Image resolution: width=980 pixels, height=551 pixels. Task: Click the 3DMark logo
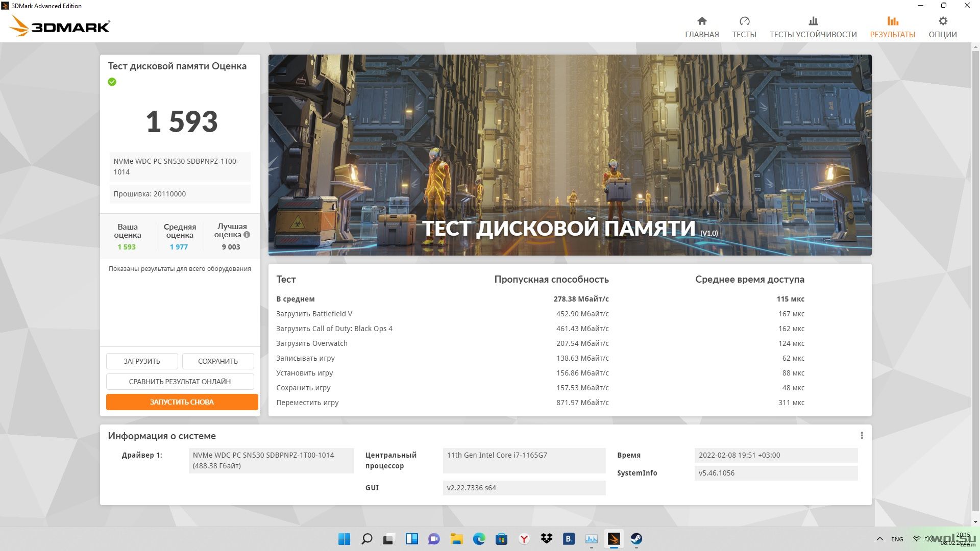[60, 26]
